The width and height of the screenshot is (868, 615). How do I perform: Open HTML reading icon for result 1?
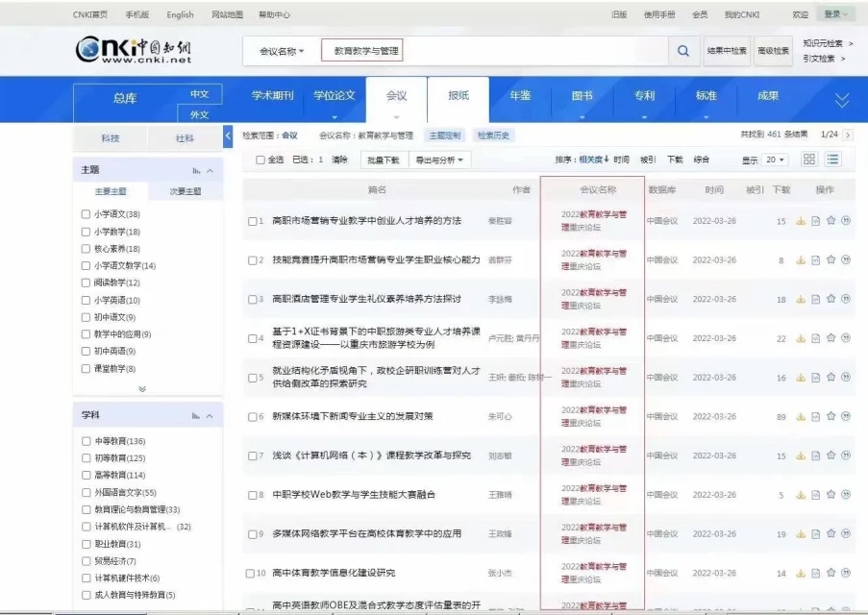click(x=815, y=221)
